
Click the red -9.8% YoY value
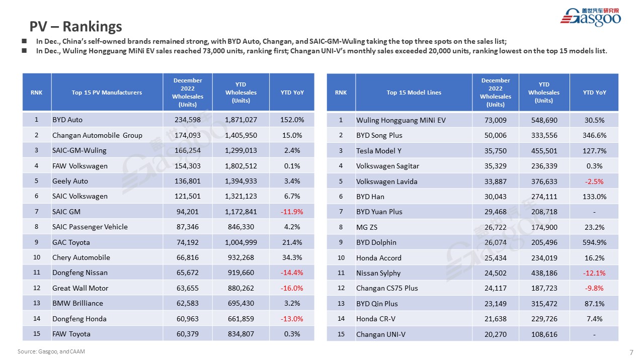[x=594, y=288]
